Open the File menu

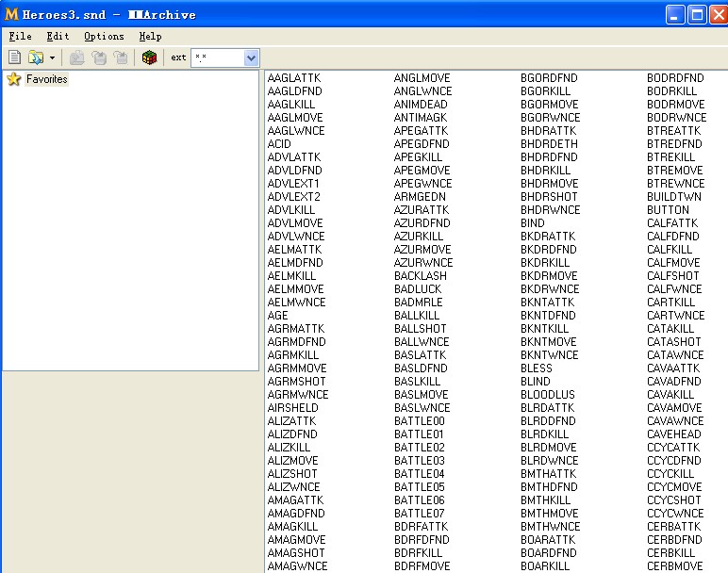click(x=21, y=36)
